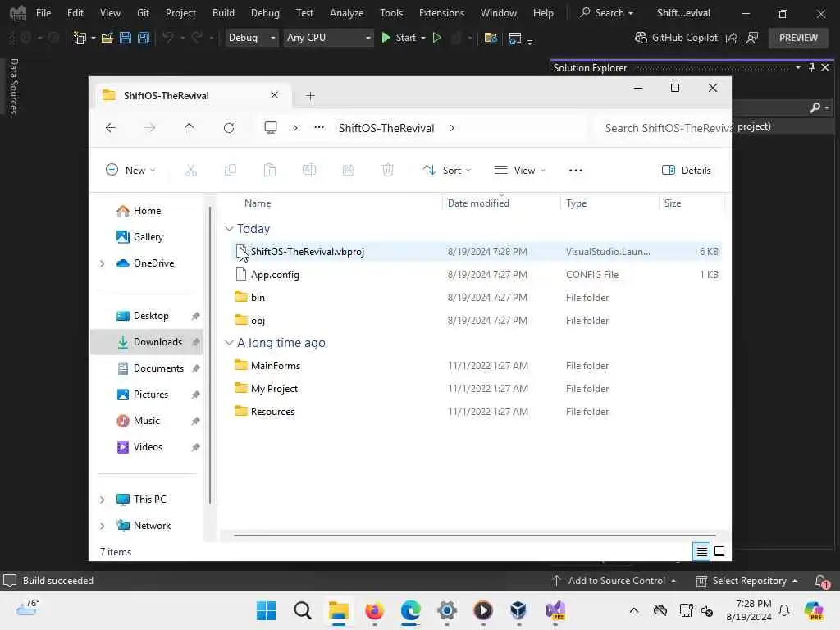Select the App.config file
840x630 pixels.
(x=478, y=275)
